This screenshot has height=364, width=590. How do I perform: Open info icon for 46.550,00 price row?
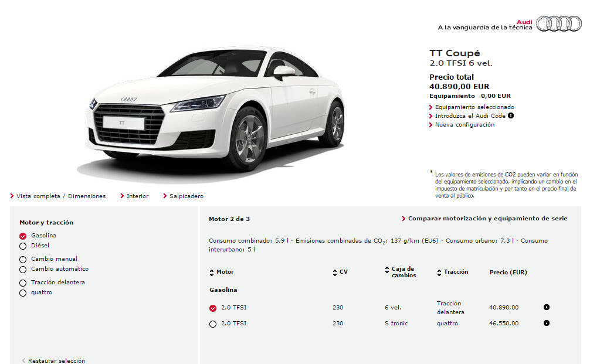coord(547,323)
